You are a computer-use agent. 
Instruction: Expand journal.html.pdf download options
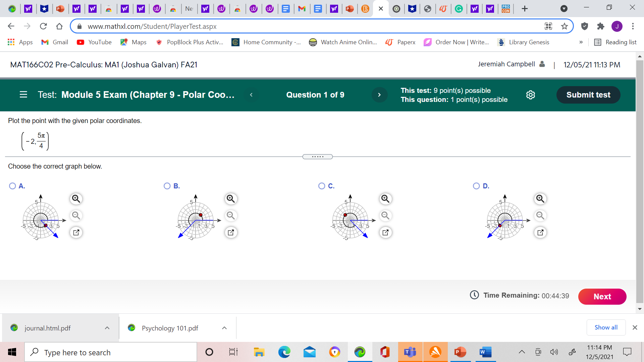107,328
